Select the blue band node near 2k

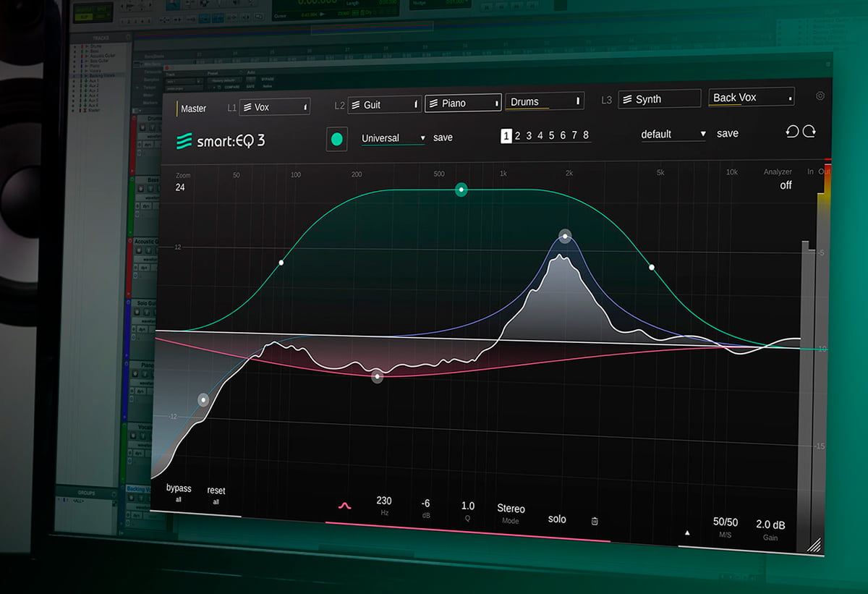pyautogui.click(x=565, y=236)
